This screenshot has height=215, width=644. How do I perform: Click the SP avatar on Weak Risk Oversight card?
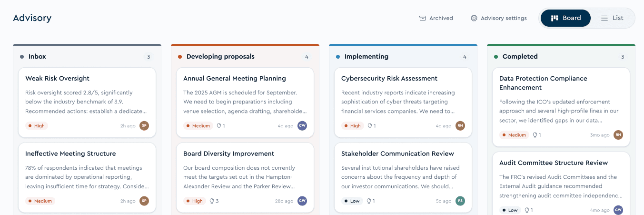[x=144, y=126]
